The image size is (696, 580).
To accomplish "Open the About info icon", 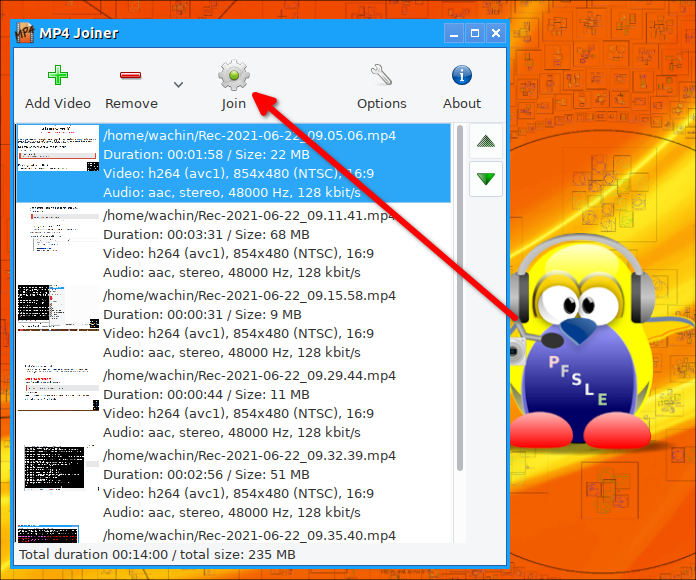I will 462,75.
